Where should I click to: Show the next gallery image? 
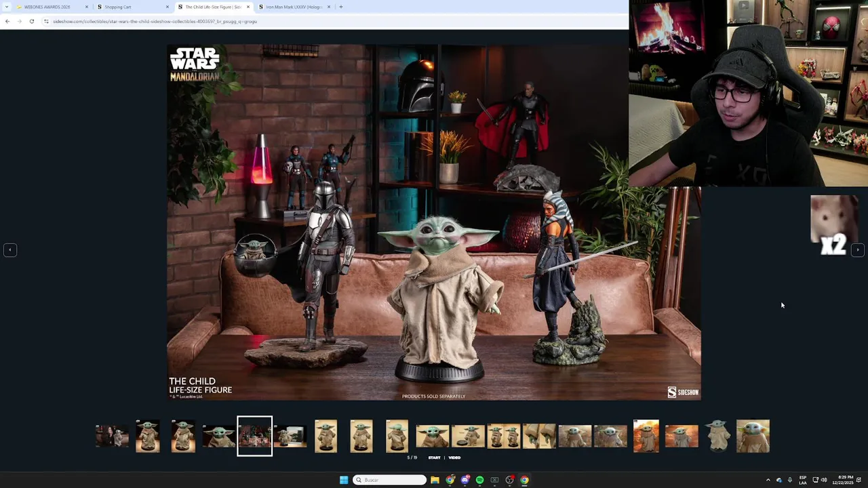[857, 250]
